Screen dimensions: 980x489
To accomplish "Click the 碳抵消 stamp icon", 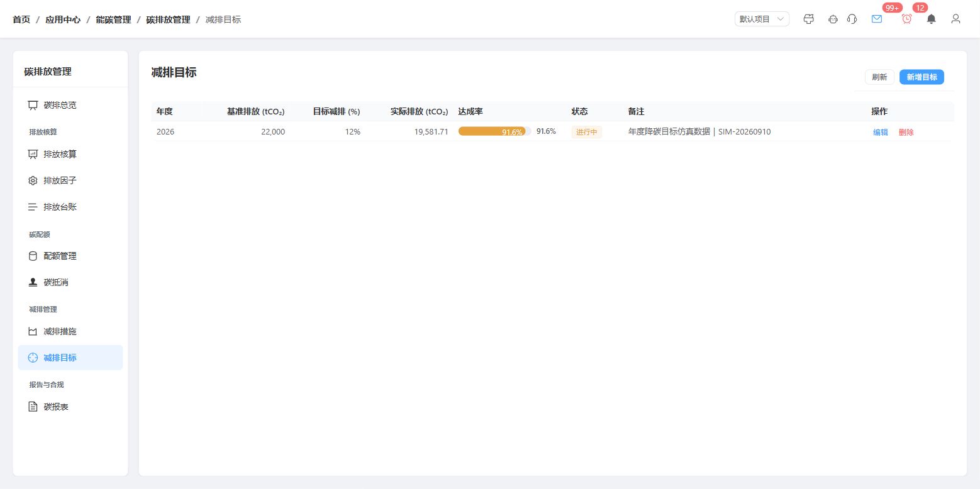I will (33, 282).
